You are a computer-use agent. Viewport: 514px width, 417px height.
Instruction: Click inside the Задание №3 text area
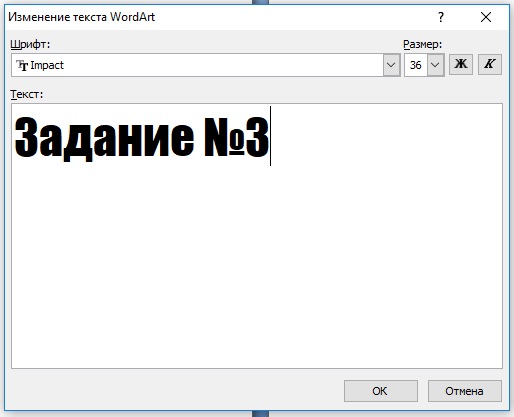click(x=257, y=236)
